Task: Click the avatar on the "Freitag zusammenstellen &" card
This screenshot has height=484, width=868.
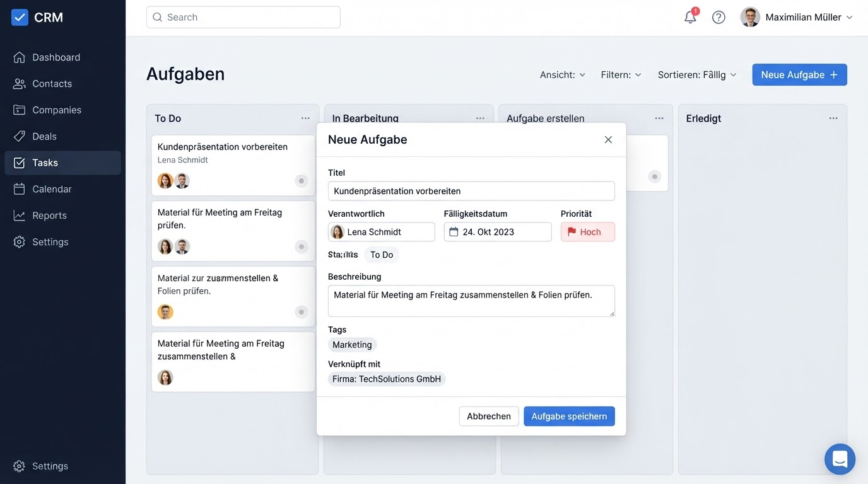Action: (x=165, y=377)
